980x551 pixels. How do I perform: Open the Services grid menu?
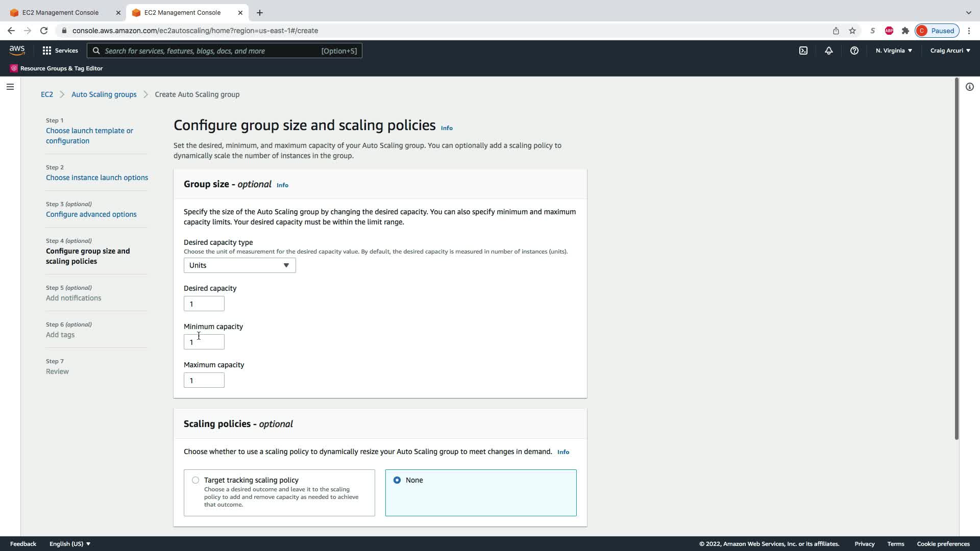coord(60,51)
